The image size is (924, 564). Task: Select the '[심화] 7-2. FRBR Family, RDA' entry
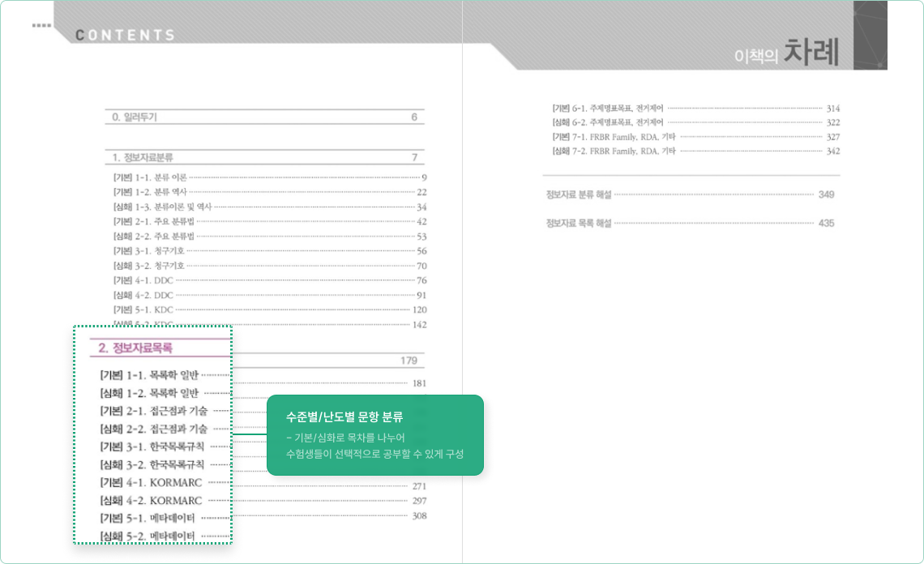614,151
